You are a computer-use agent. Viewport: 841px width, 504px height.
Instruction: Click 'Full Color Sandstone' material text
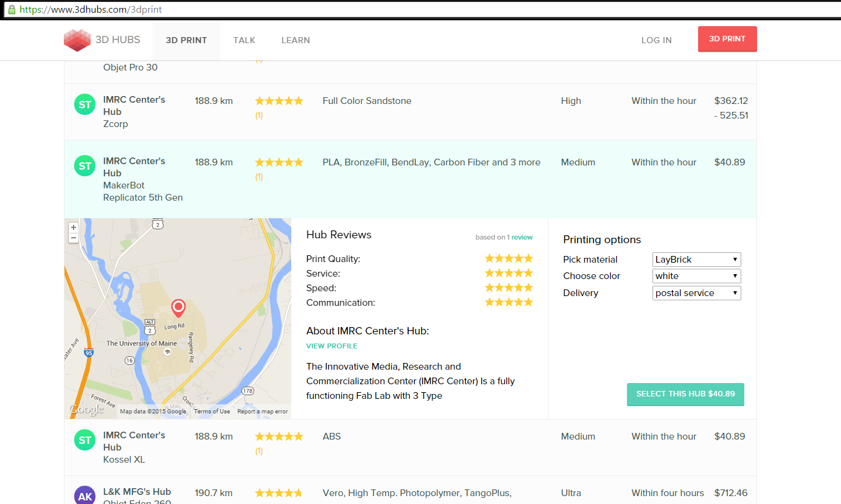367,101
